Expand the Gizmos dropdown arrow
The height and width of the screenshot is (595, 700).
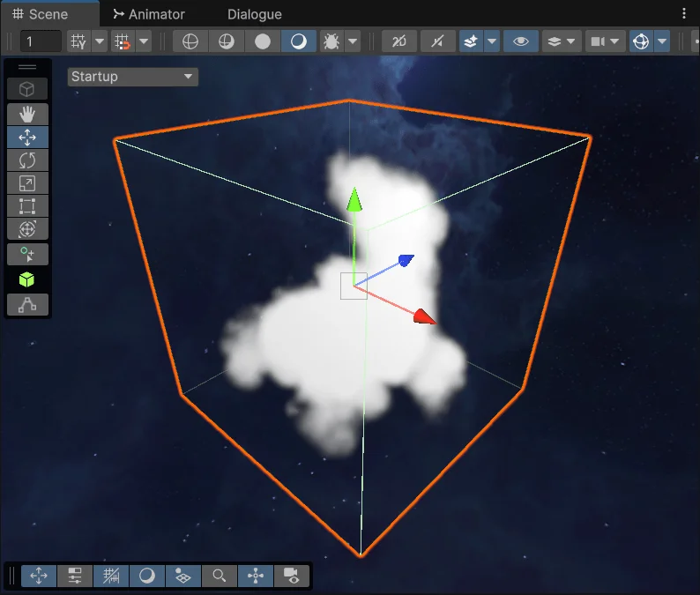tap(662, 41)
